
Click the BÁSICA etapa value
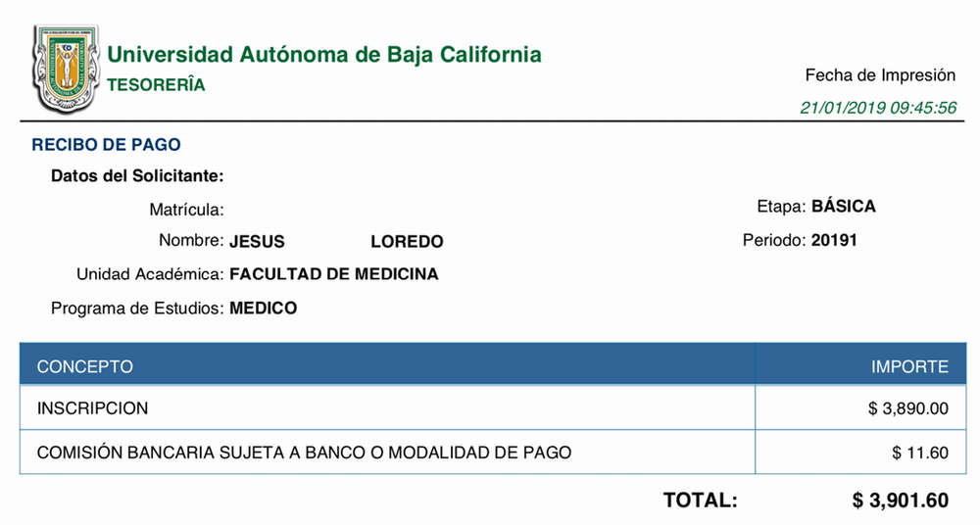pyautogui.click(x=844, y=207)
